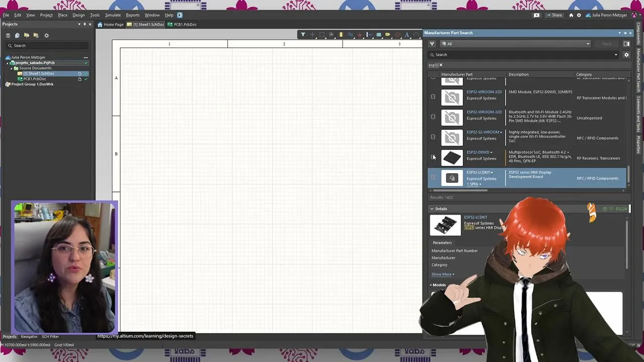Switch to the Home Page tab
Image resolution: width=644 pixels, height=362 pixels.
[111, 24]
